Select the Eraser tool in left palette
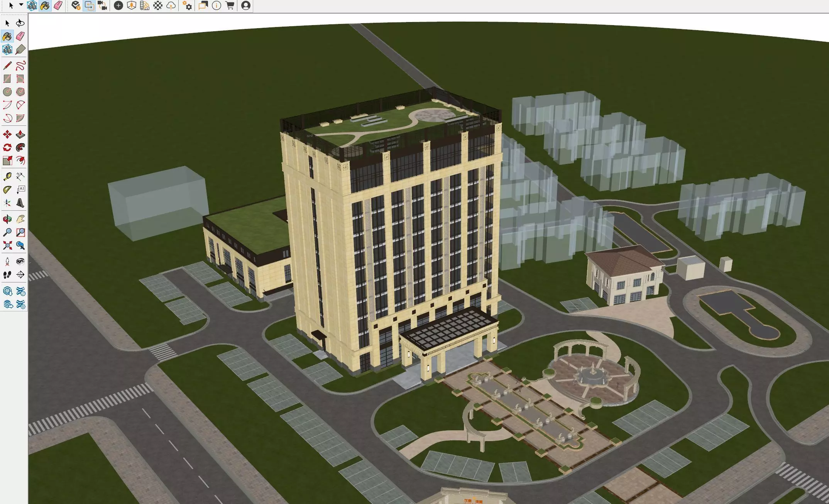Screen dimensions: 829x504 [x=20, y=36]
